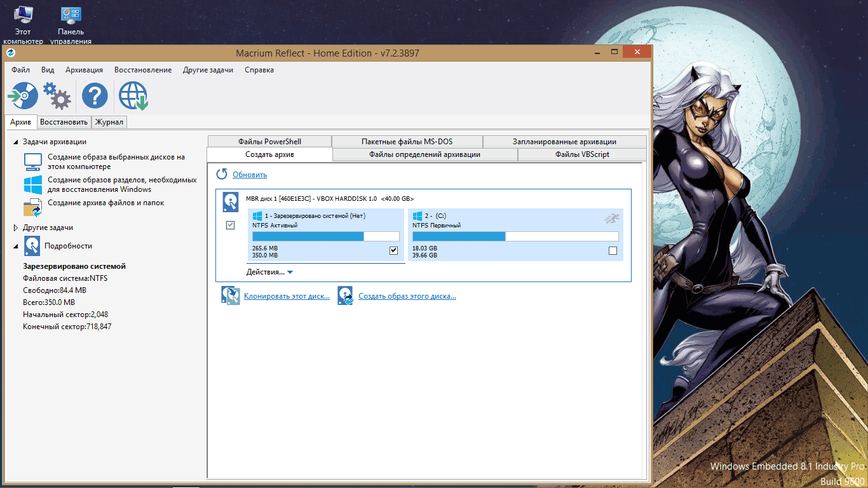
Task: Click the refresh arrow icon beside Обновить
Action: point(222,174)
